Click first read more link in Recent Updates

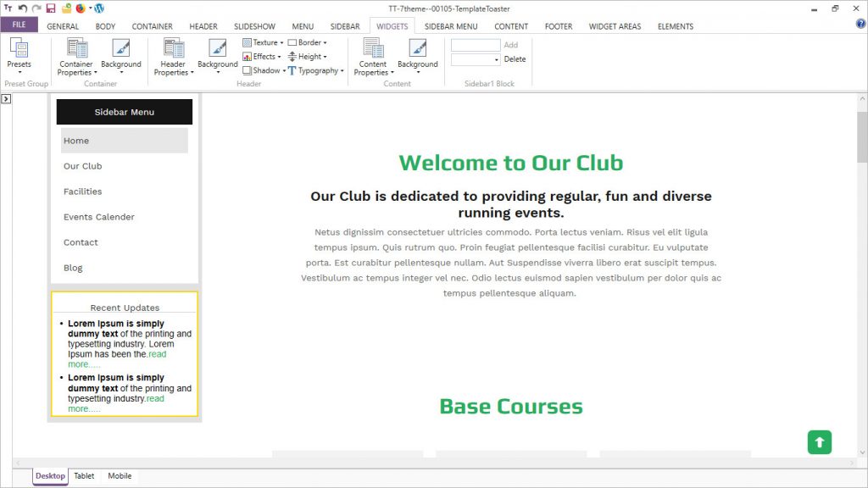117,359
